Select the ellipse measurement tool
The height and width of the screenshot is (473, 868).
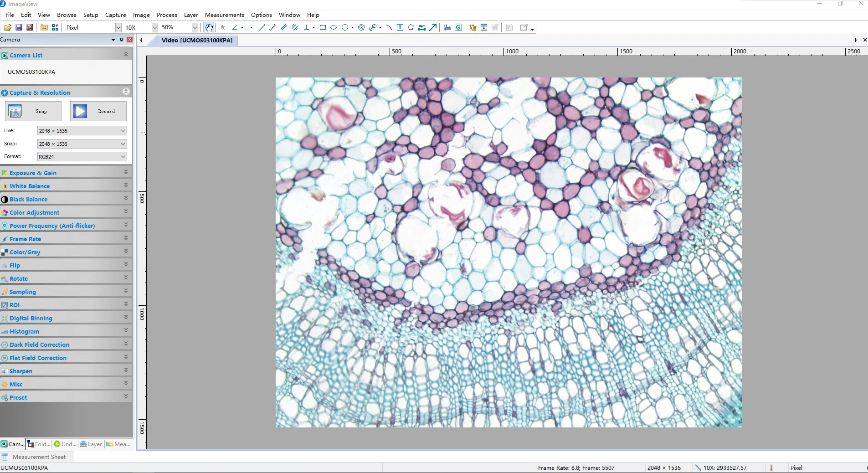334,27
